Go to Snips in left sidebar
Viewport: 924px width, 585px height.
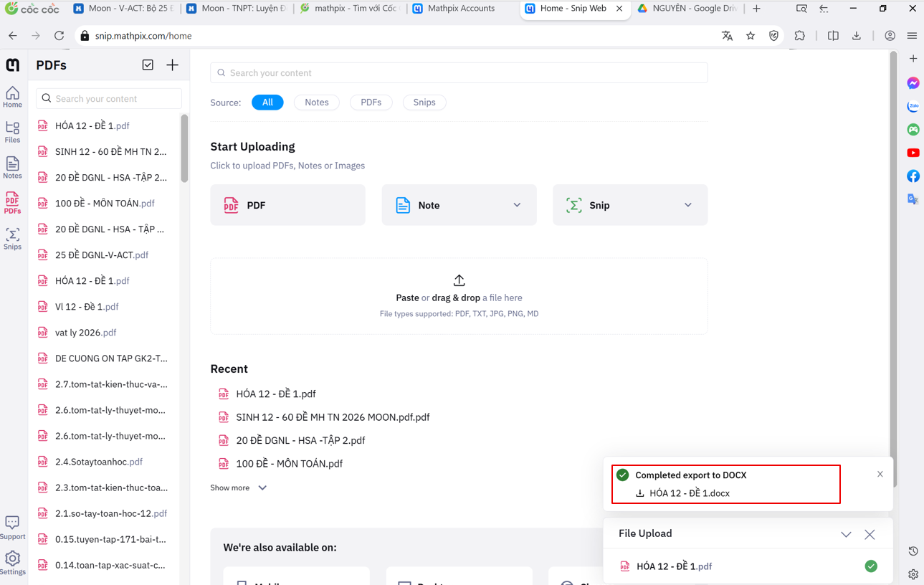(12, 239)
